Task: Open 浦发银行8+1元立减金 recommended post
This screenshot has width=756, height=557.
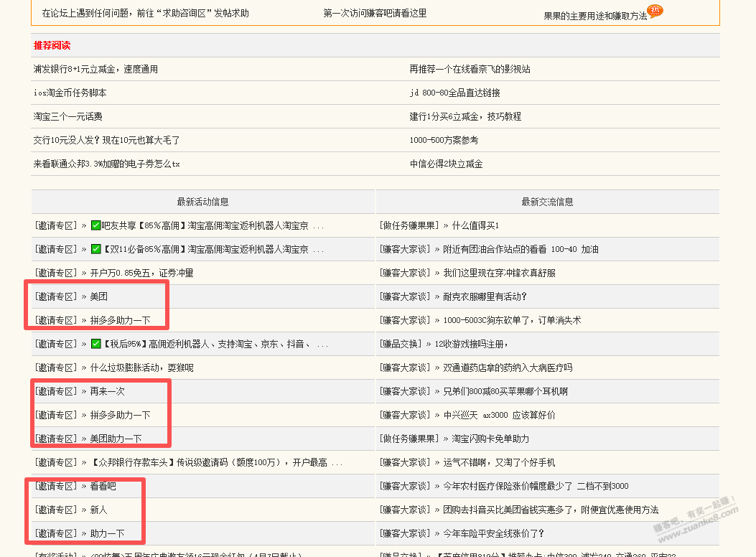Action: point(95,70)
